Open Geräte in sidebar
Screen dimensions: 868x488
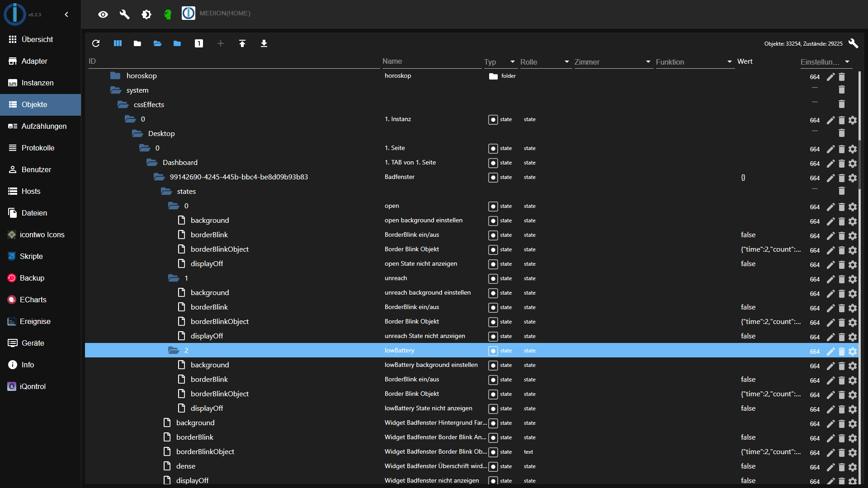point(41,343)
